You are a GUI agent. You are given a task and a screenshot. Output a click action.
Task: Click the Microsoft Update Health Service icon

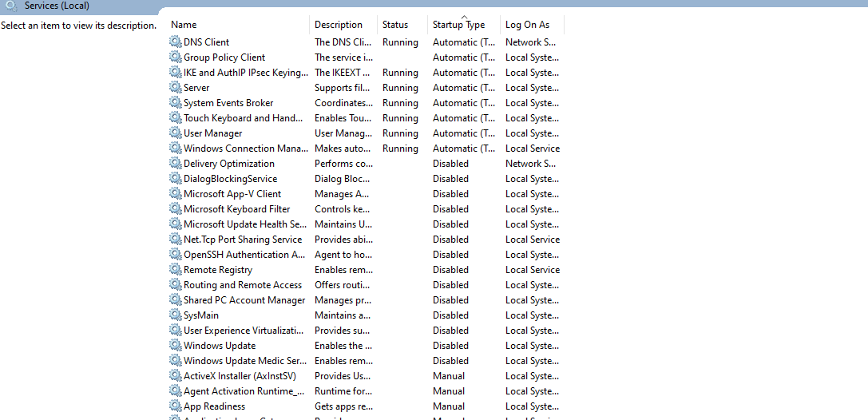click(176, 224)
